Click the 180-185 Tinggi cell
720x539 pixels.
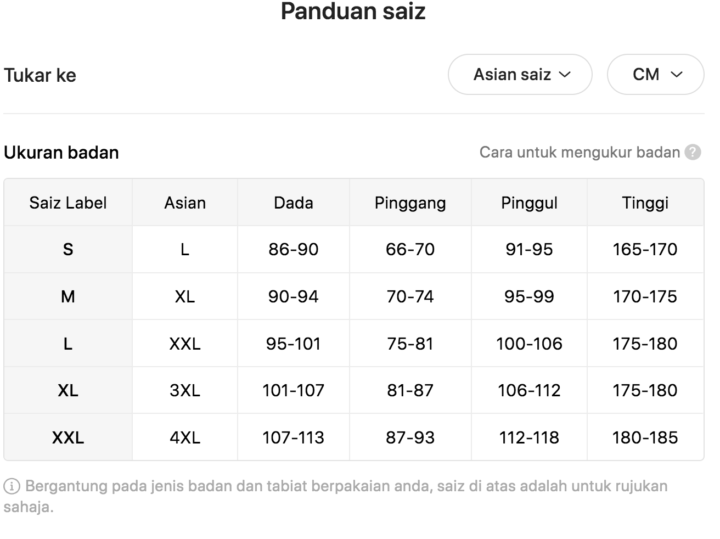pos(645,438)
